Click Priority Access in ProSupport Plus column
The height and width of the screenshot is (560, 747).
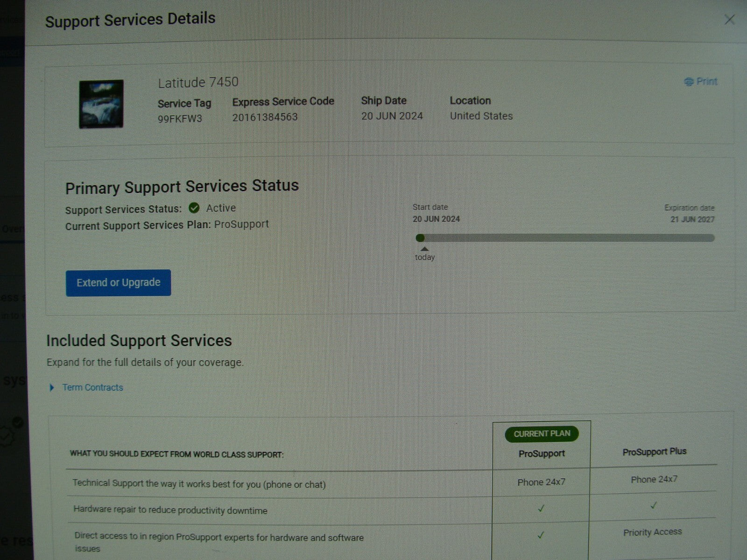(652, 532)
